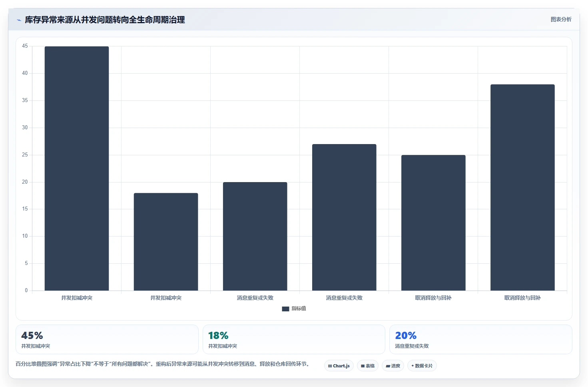Click the bar reaching 27
This screenshot has height=387, width=588.
pos(344,217)
